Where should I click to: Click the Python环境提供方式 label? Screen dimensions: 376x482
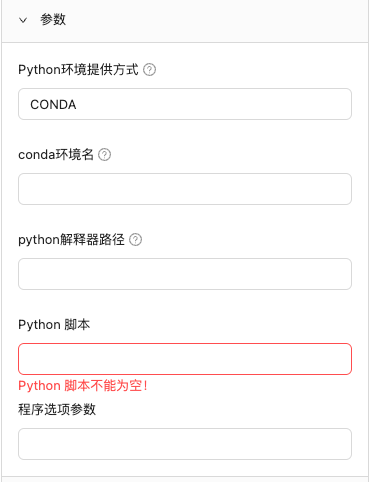[78, 70]
